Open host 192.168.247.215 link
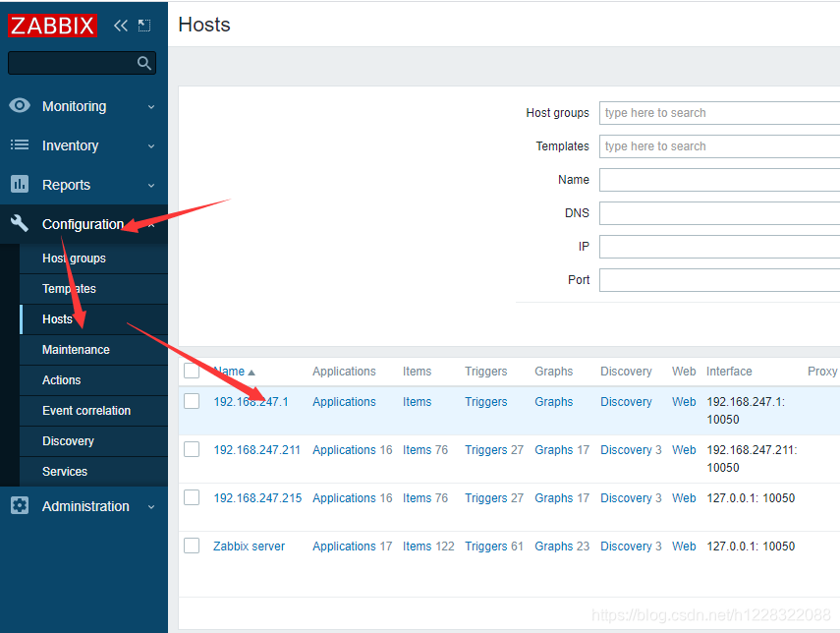 tap(257, 498)
